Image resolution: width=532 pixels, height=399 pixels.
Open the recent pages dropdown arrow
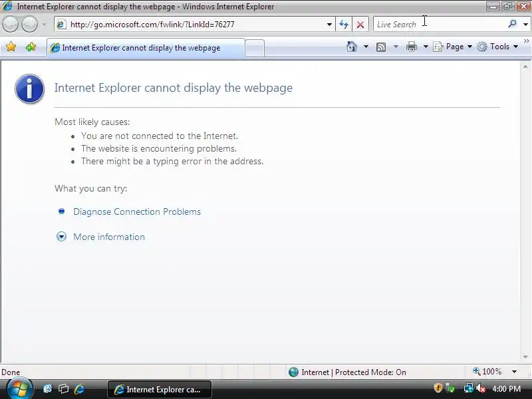click(45, 25)
